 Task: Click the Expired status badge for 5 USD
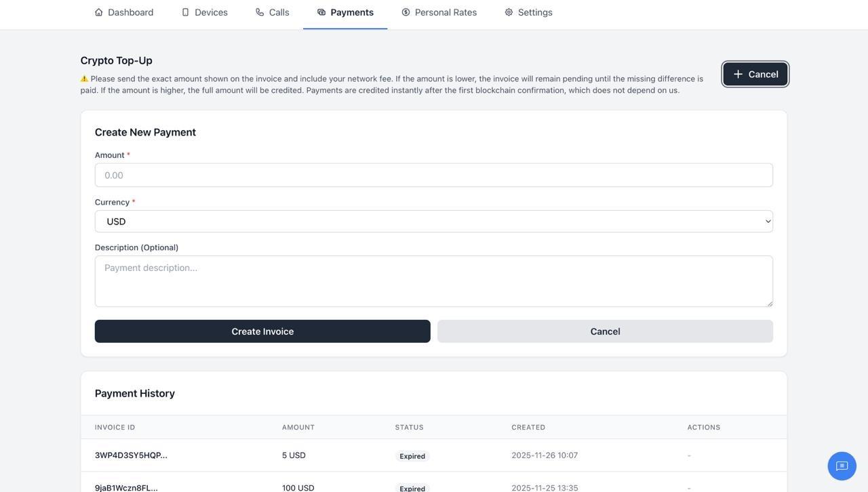click(412, 456)
